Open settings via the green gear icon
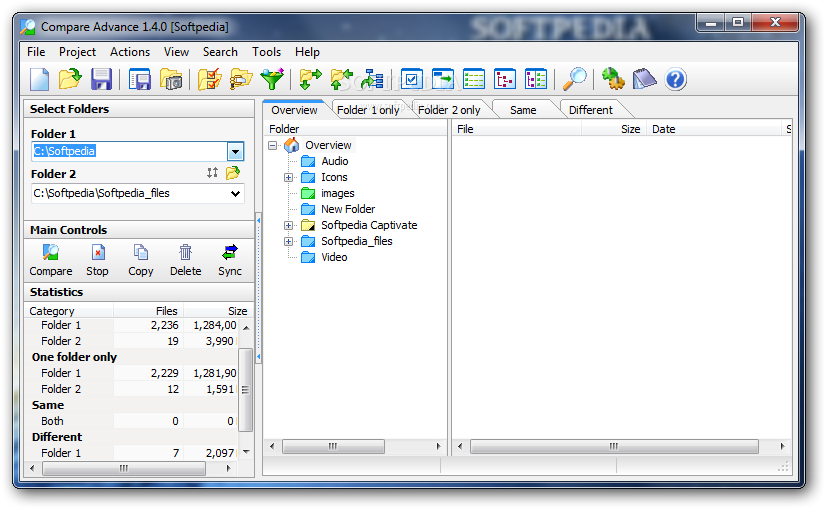 pyautogui.click(x=613, y=80)
